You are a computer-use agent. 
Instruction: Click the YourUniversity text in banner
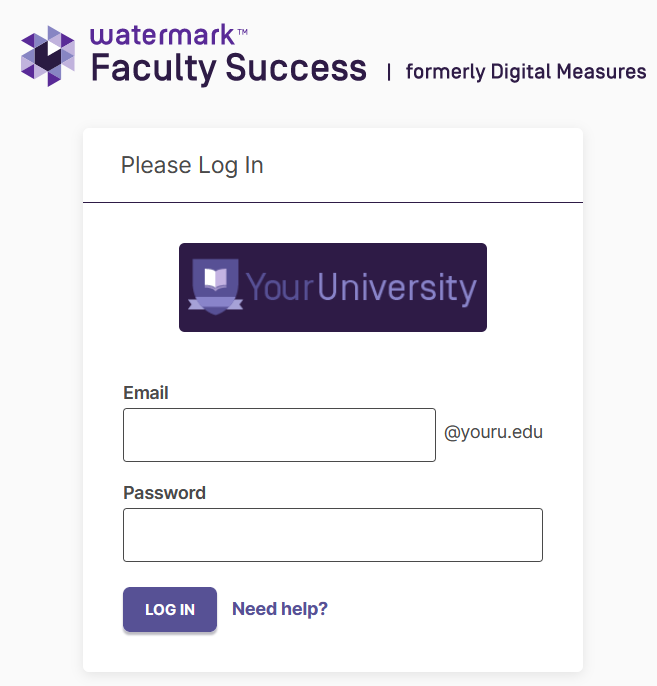pos(361,287)
